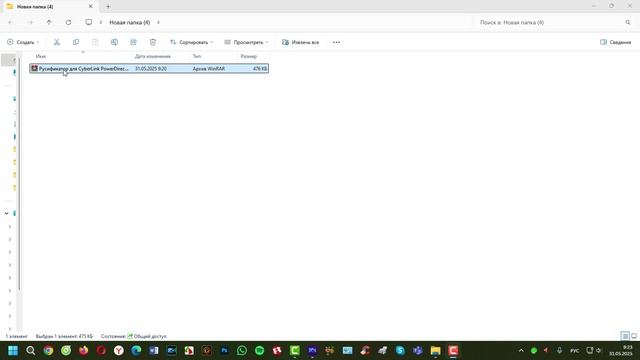This screenshot has height=360, width=640.
Task: Click the microphone icon in the system tray
Action: [x=559, y=351]
